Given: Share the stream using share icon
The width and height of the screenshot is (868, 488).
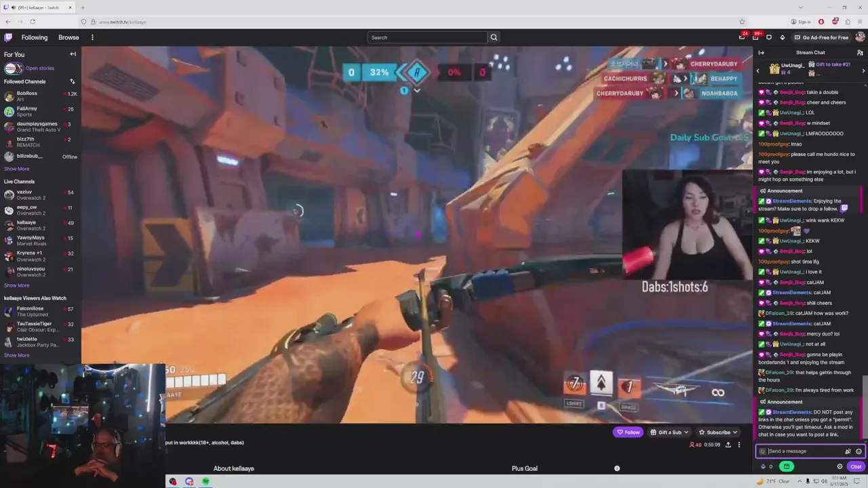Looking at the screenshot, I should 728,445.
